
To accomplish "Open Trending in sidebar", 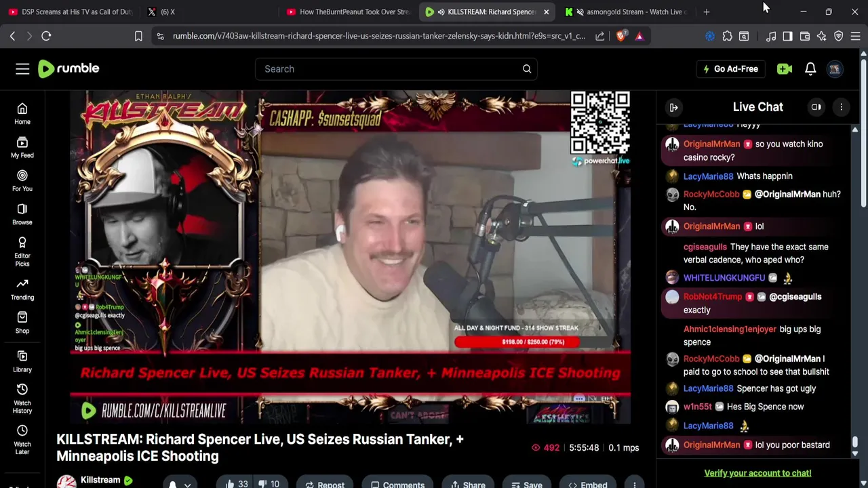I will (x=22, y=289).
